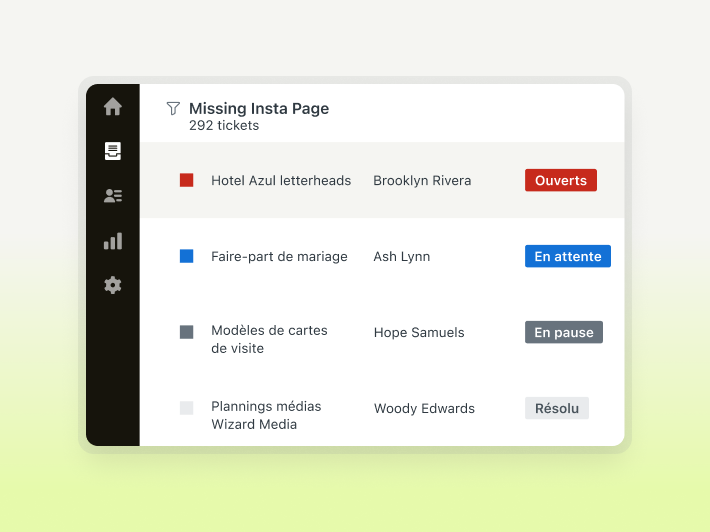Image resolution: width=710 pixels, height=532 pixels.
Task: Open the Home icon in sidebar
Action: pos(113,106)
